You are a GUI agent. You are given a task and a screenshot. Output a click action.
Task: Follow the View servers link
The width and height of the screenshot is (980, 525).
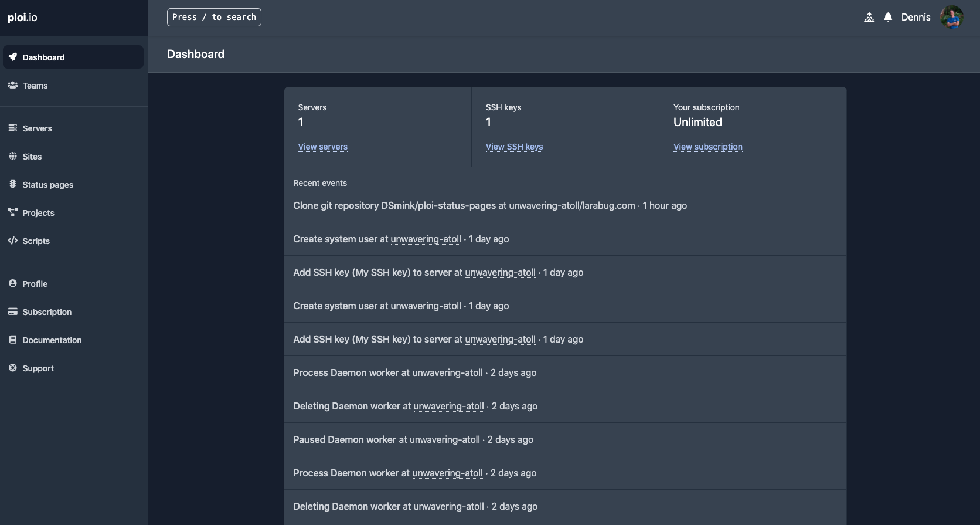click(x=322, y=147)
